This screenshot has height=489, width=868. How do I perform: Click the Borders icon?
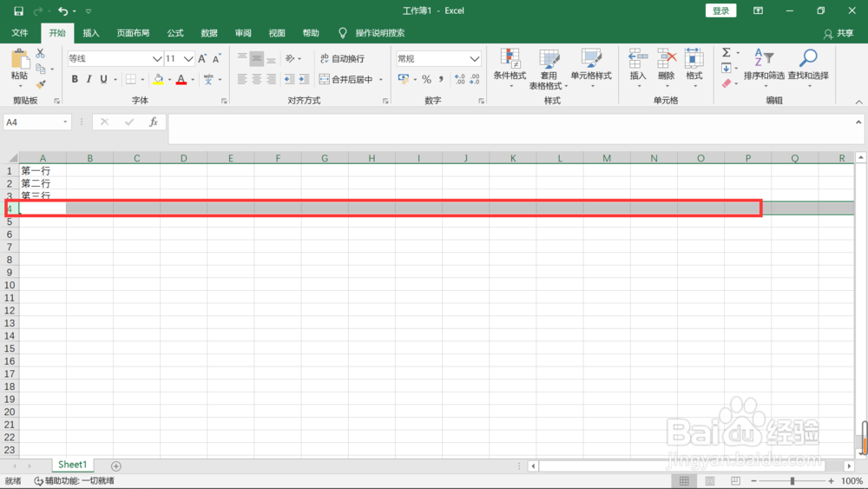tap(131, 79)
